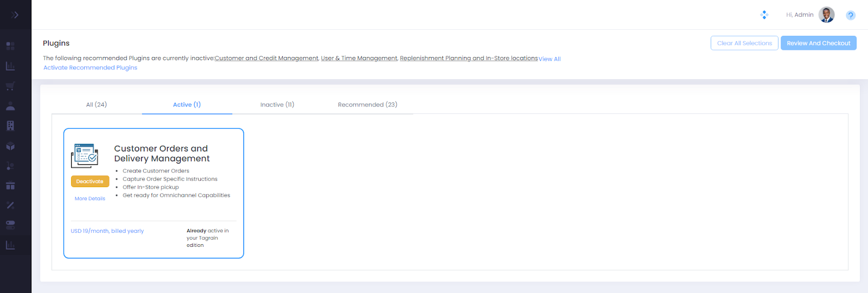Expand the sidebar with double chevron

15,15
